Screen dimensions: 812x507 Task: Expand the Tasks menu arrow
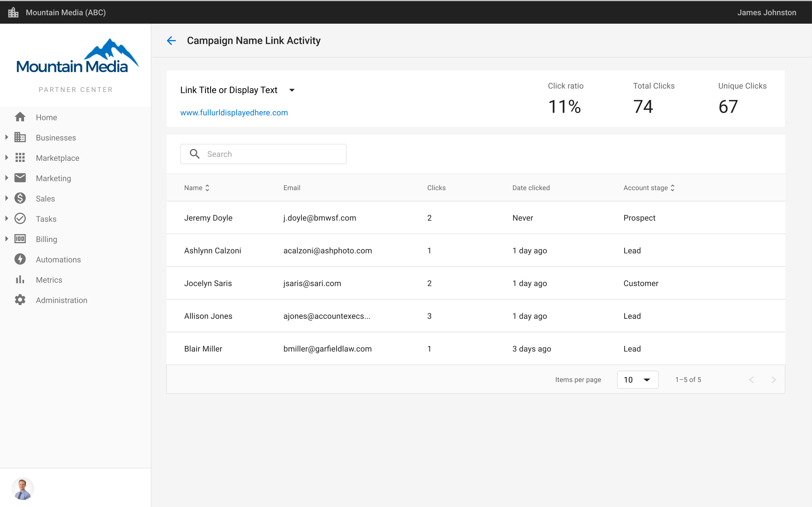[x=6, y=218]
